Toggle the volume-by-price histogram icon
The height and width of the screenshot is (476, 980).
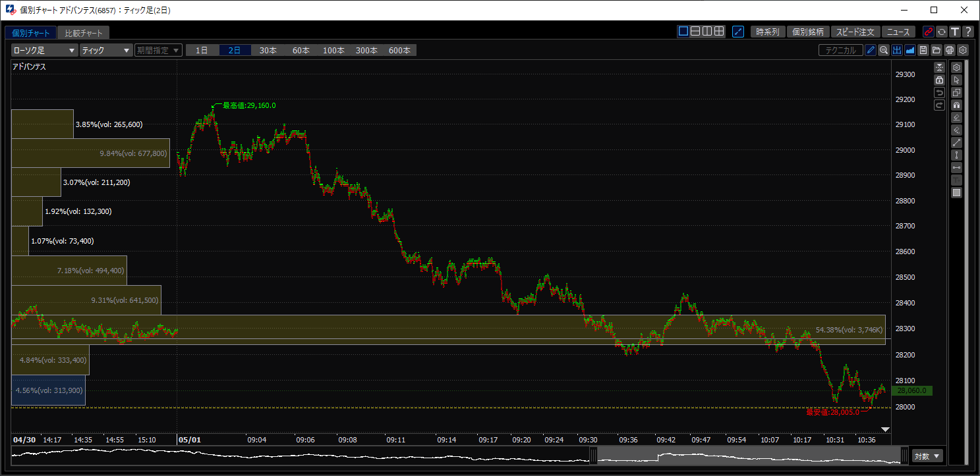click(897, 50)
